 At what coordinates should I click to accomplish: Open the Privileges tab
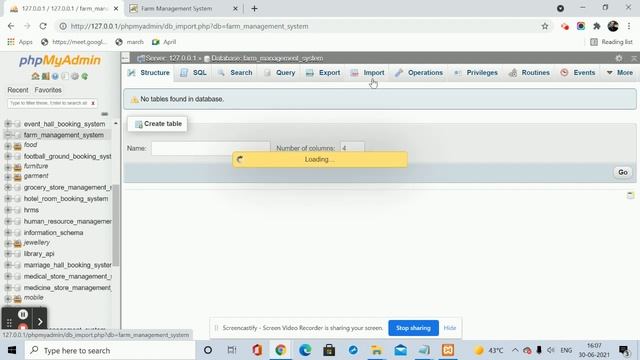point(476,73)
